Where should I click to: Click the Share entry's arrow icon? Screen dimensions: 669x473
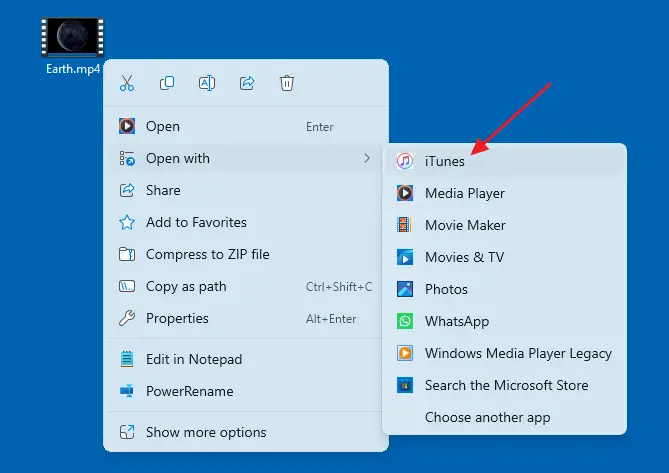127,190
